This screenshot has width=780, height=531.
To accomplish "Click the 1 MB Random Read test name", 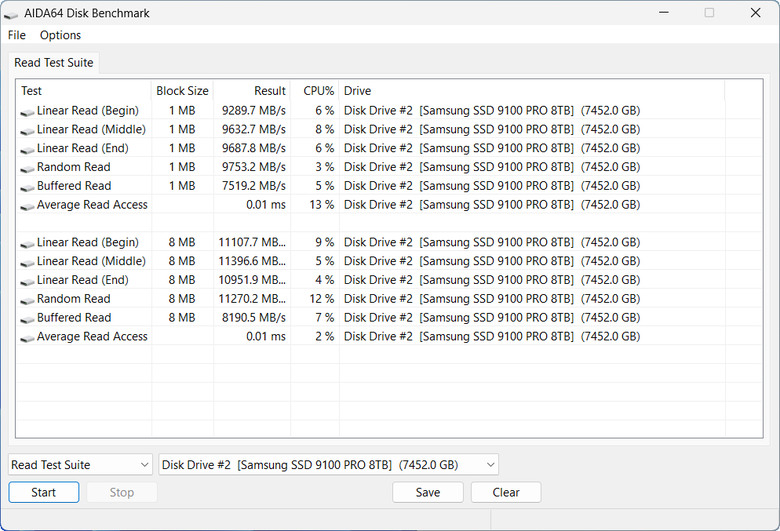I will coord(74,167).
